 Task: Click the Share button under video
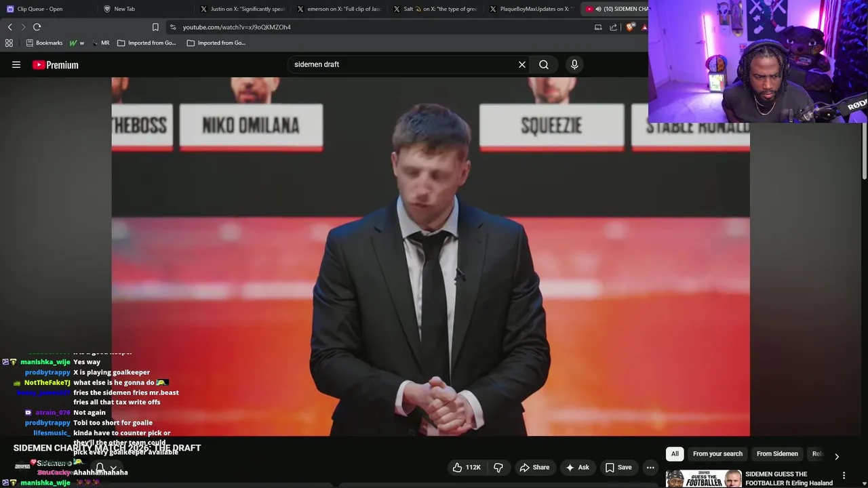(534, 467)
